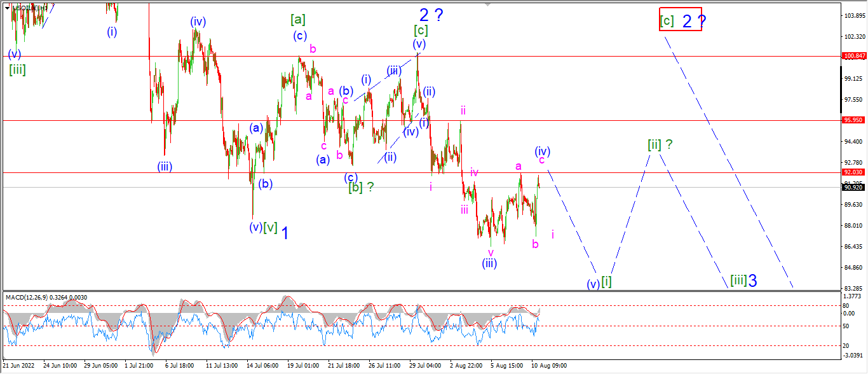
Task: Click the green '[ii] ?' wave label
Action: pyautogui.click(x=660, y=144)
